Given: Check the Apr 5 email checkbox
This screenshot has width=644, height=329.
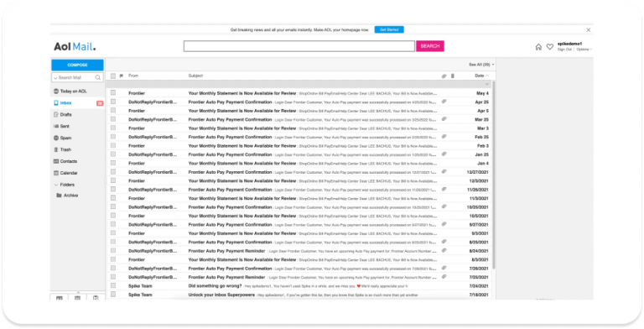Looking at the screenshot, I should tap(113, 111).
